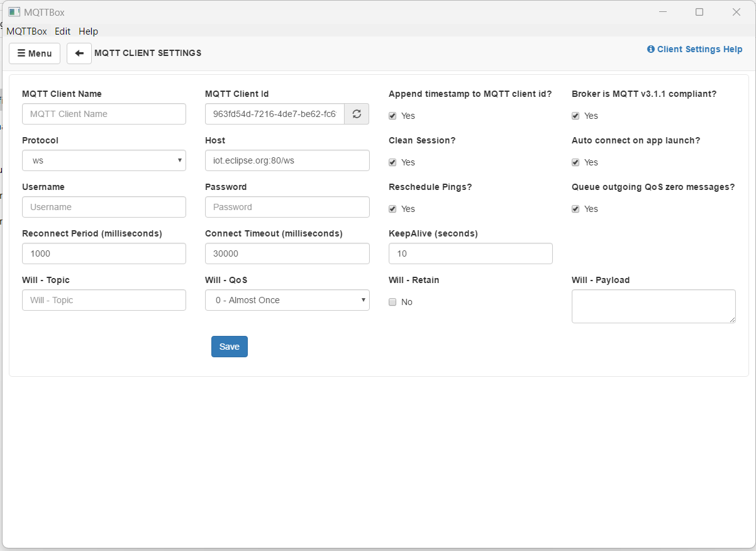Select the Host field with iot.eclipse.org
This screenshot has width=756, height=551.
click(x=287, y=160)
